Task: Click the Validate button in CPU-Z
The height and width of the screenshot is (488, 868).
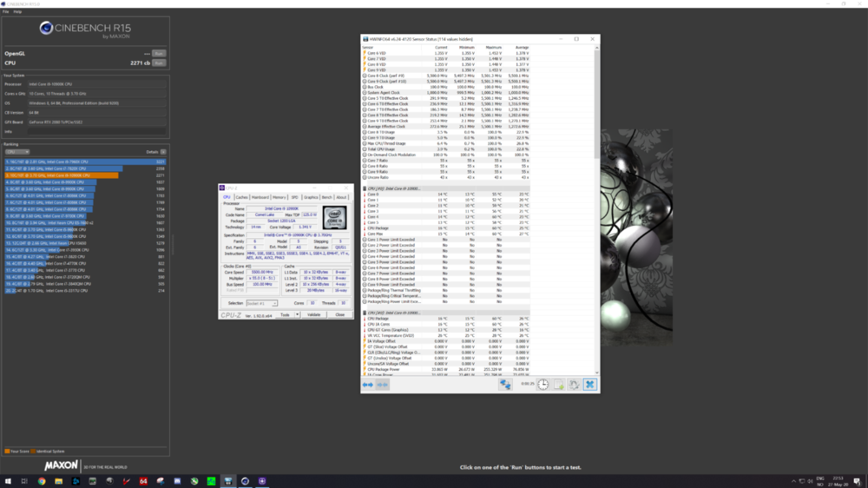Action: point(314,314)
